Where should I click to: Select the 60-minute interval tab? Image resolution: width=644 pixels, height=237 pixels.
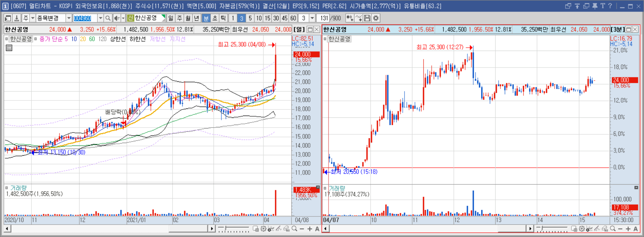293,18
